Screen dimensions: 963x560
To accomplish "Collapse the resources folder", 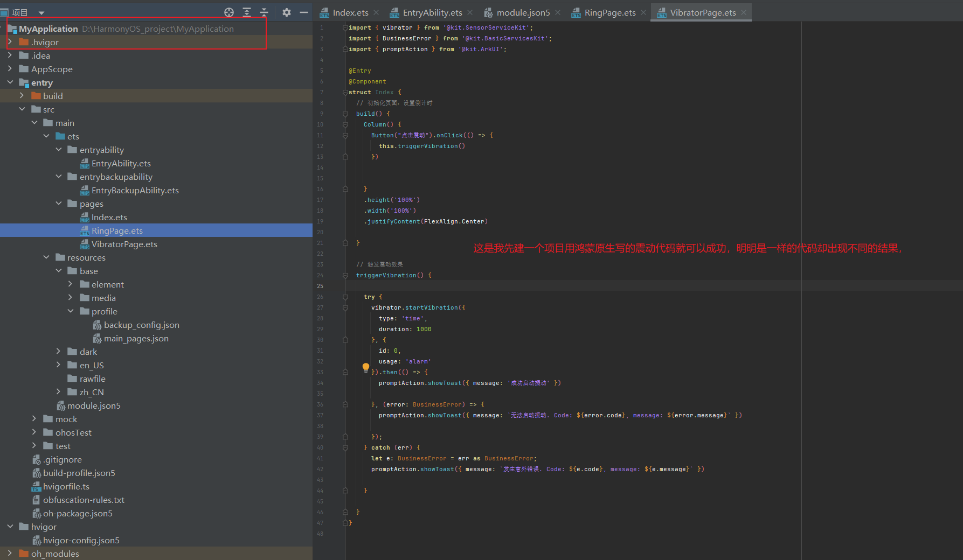I will coord(46,257).
